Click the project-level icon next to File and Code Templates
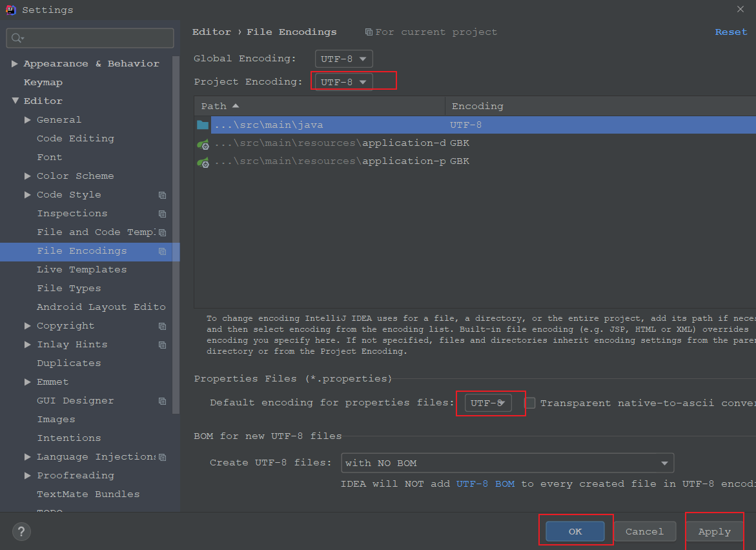The height and width of the screenshot is (550, 756). [163, 232]
